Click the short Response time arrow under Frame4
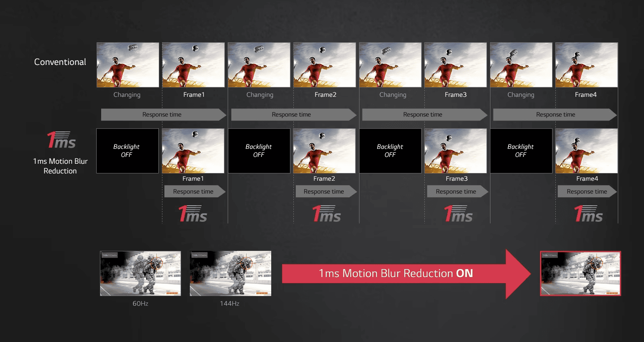This screenshot has height=342, width=644. [587, 192]
